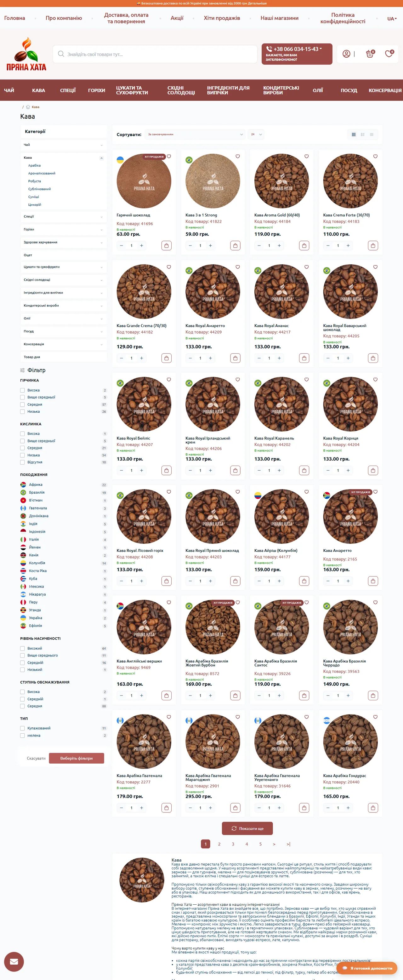This screenshot has width=403, height=980.
Task: Open the Арабіка subcategory
Action: 34,165
